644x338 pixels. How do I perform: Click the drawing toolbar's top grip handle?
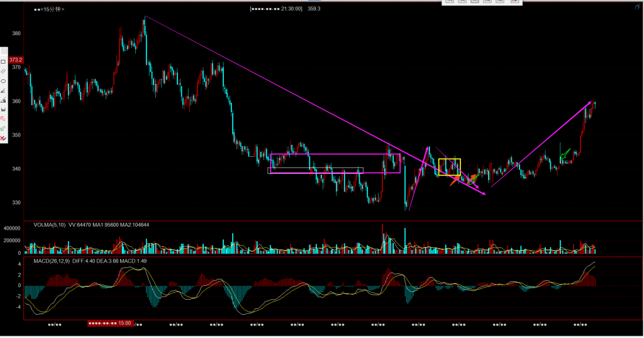coord(3,51)
